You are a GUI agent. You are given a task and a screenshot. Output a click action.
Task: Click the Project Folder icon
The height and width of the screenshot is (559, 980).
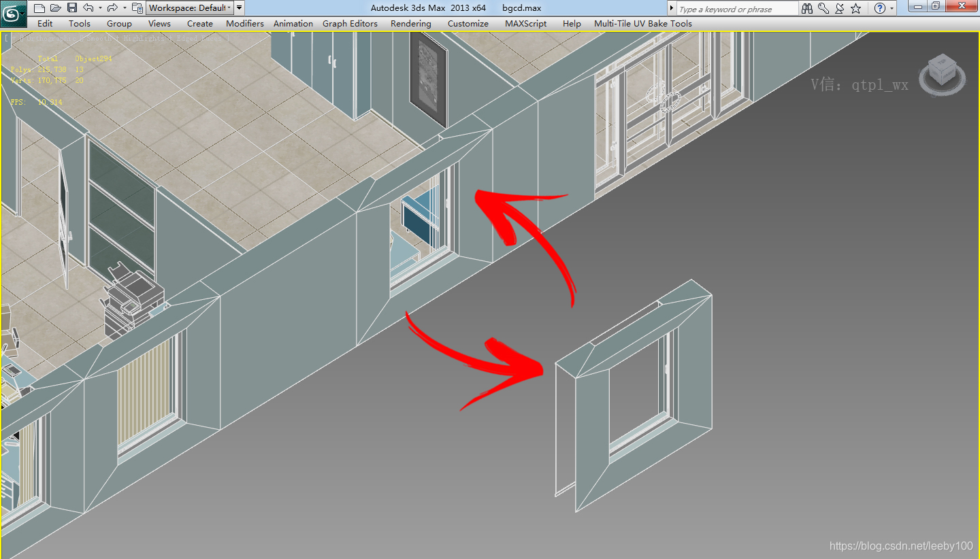tap(137, 8)
